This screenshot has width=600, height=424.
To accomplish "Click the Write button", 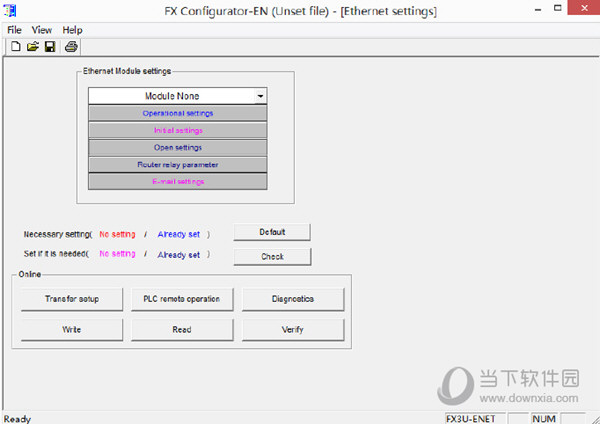I will pos(72,329).
